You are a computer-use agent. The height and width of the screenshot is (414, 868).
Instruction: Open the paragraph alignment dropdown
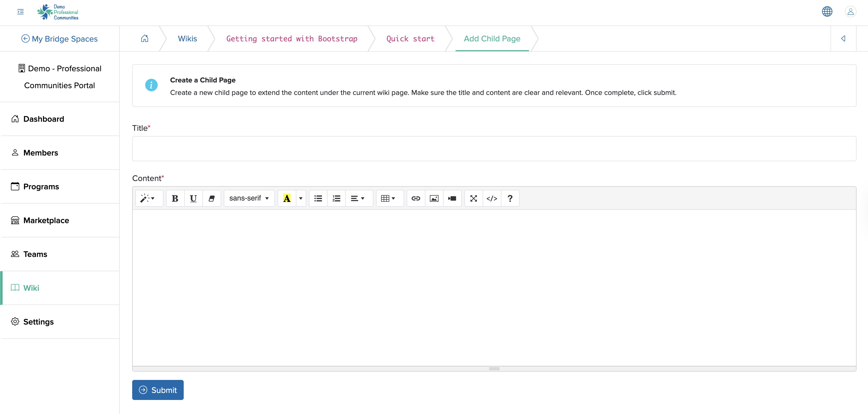(x=359, y=198)
